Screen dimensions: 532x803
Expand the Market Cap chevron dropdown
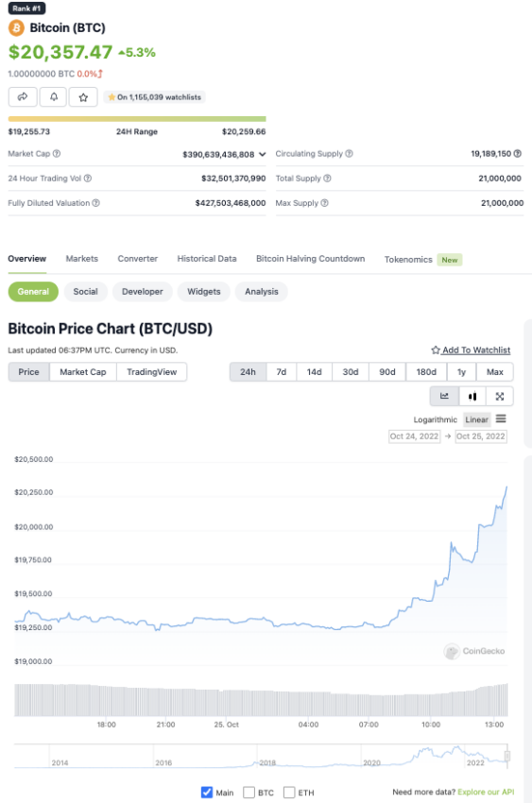(262, 154)
